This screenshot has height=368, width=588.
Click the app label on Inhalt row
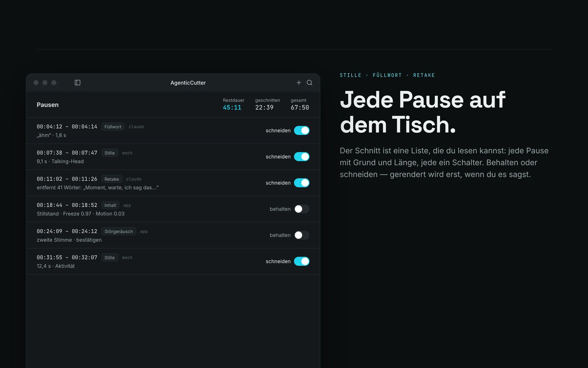[127, 205]
